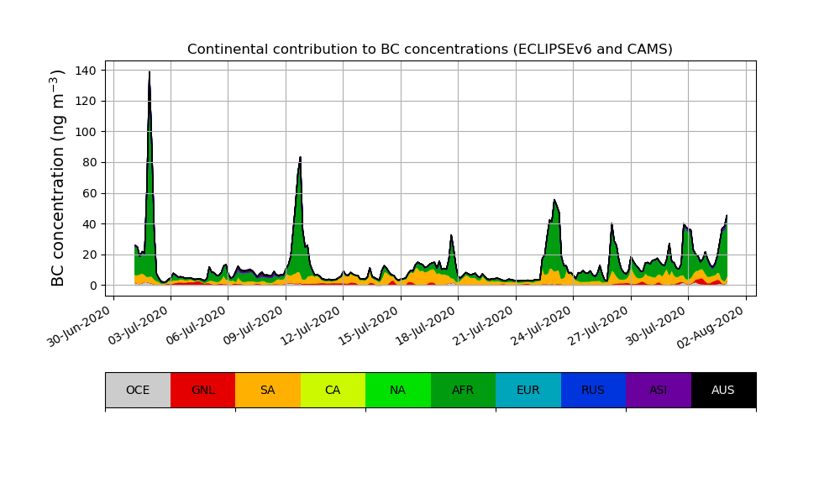
Task: Select the yellow-green CA colorbar segment
Action: 333,390
